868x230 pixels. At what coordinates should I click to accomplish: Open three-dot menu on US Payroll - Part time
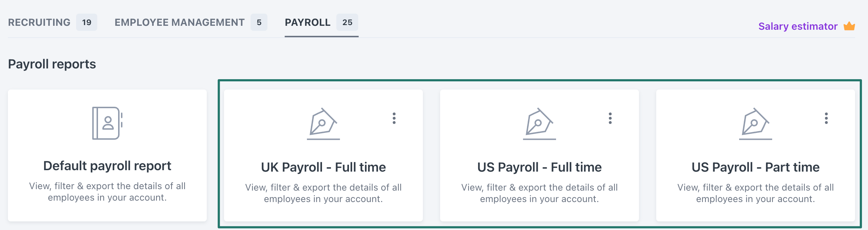[826, 118]
